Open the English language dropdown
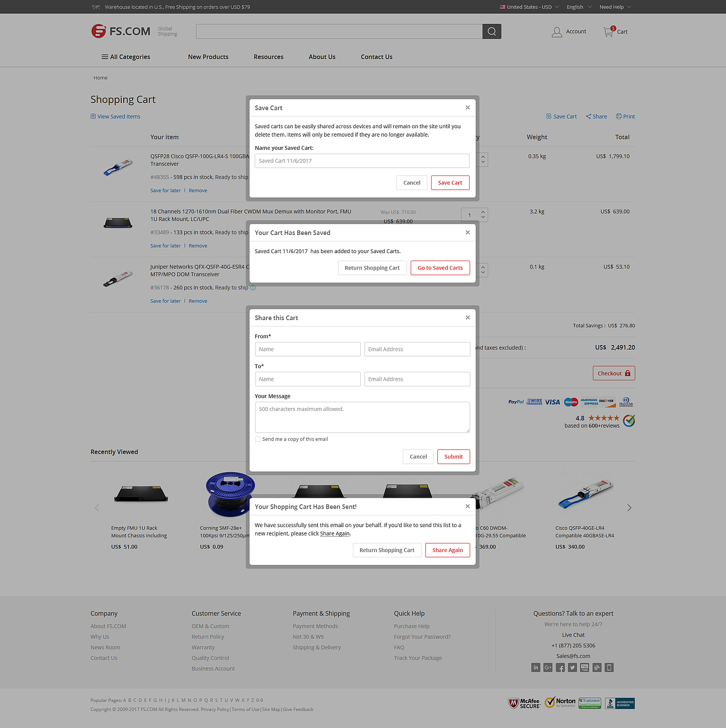 tap(579, 7)
